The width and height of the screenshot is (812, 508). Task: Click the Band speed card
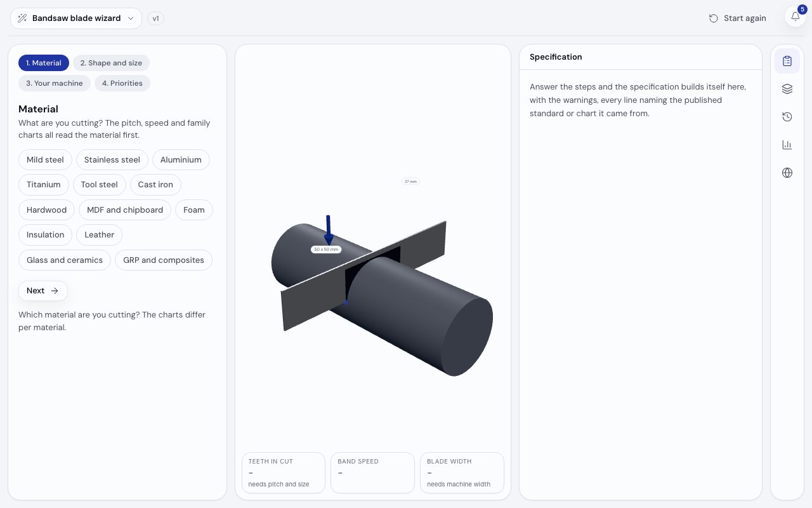373,472
